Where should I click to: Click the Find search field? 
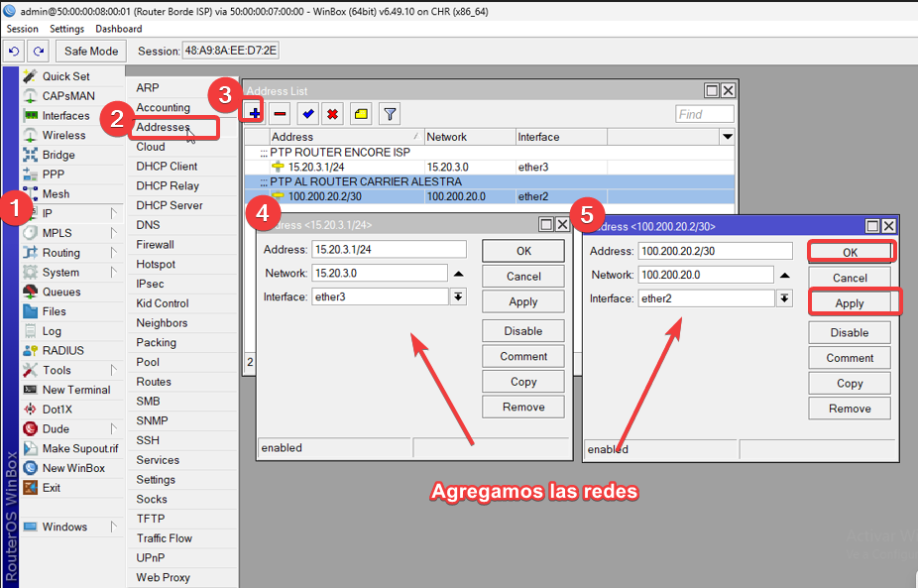[704, 114]
